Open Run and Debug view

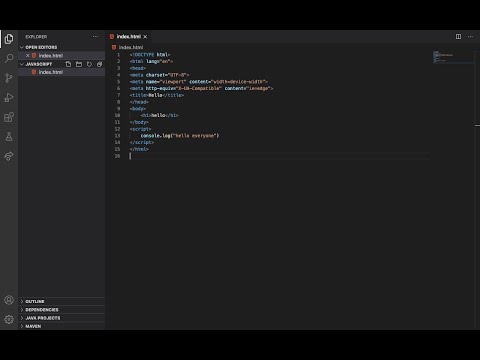(9, 97)
